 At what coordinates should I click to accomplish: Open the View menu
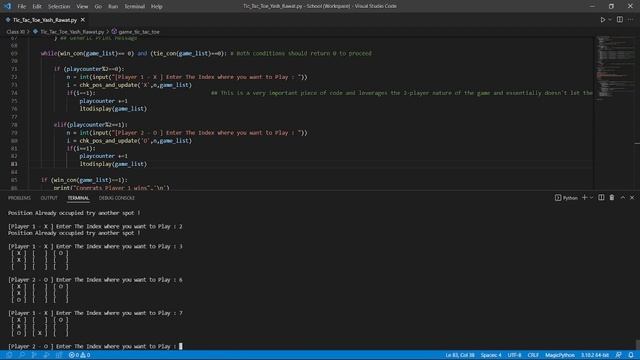coord(82,7)
